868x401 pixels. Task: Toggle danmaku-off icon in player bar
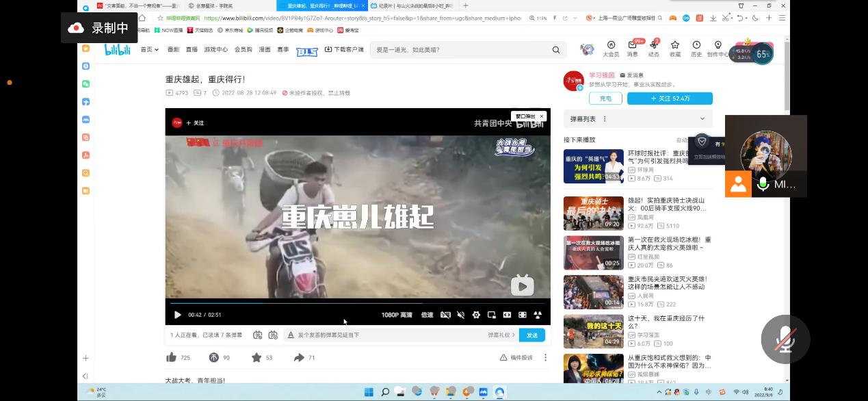[x=445, y=315]
